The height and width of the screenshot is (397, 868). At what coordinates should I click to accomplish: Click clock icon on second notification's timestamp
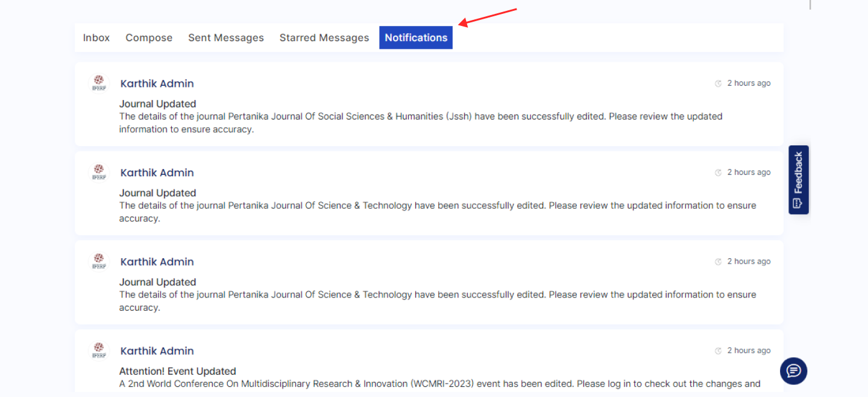[718, 173]
